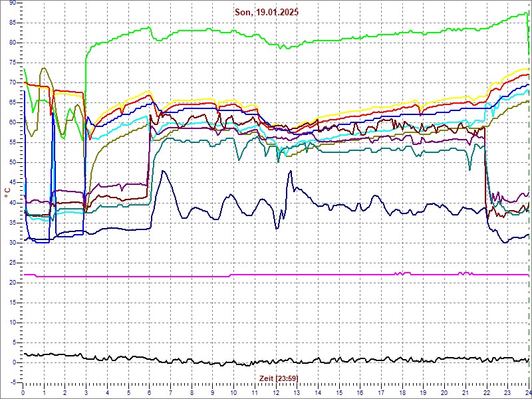Click hour 18 on the time axis
The height and width of the screenshot is (399, 532).
tap(402, 392)
